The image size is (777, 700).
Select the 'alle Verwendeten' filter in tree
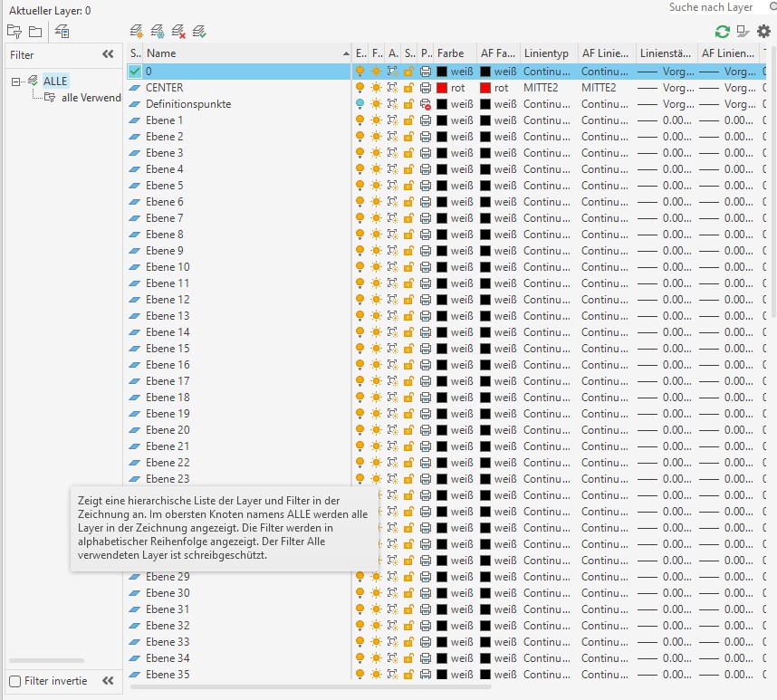coord(91,98)
